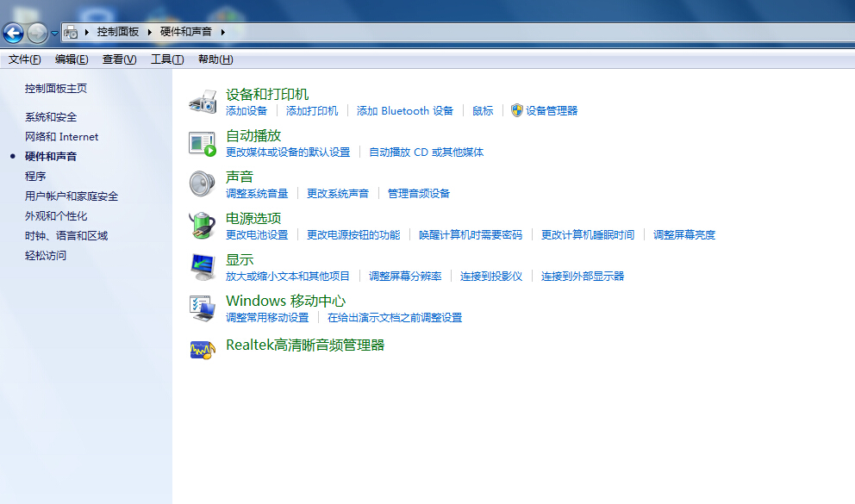
Task: Open the 帮助(H) menu
Action: pyautogui.click(x=215, y=59)
